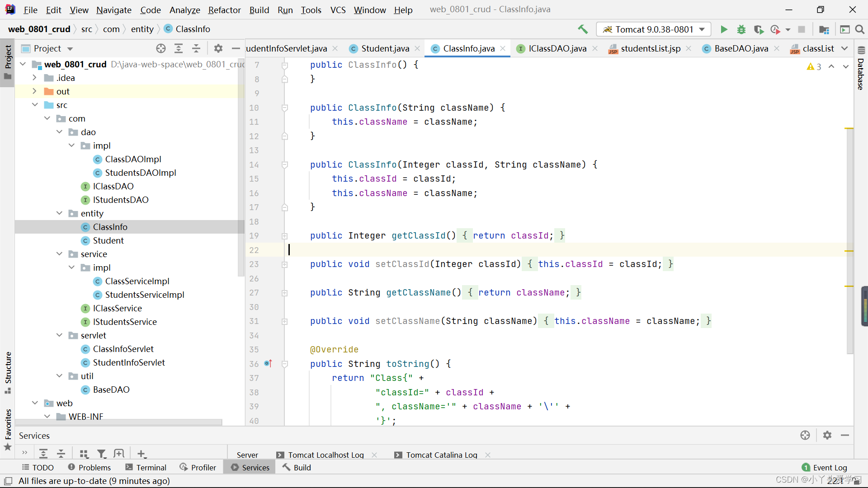Toggle the Structure side tool window
The width and height of the screenshot is (868, 488).
(x=8, y=372)
